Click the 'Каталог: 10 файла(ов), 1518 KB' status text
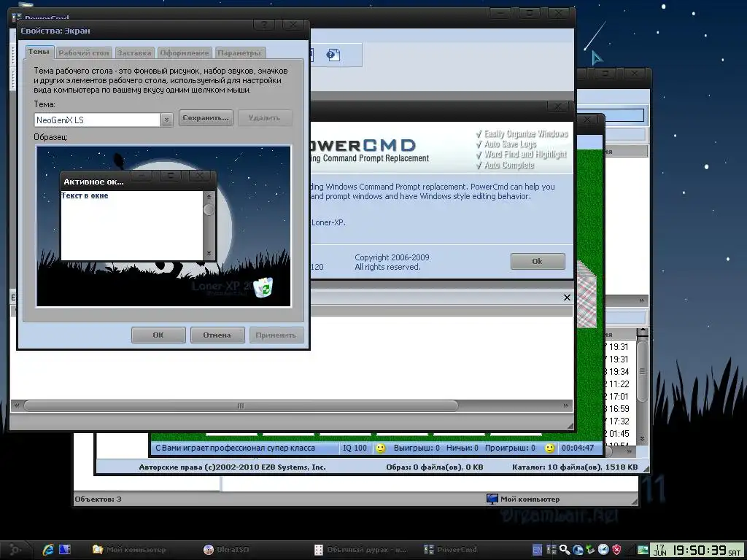The image size is (747, 560). pos(575,467)
